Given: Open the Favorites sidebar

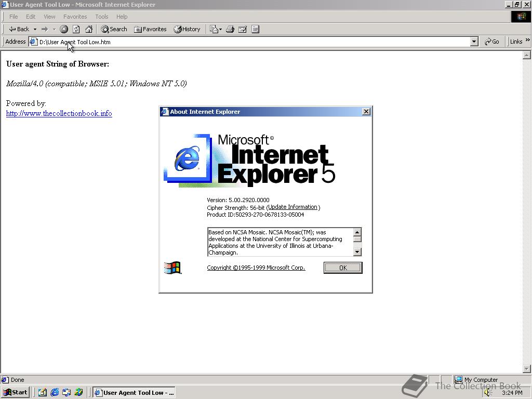Looking at the screenshot, I should click(x=150, y=29).
